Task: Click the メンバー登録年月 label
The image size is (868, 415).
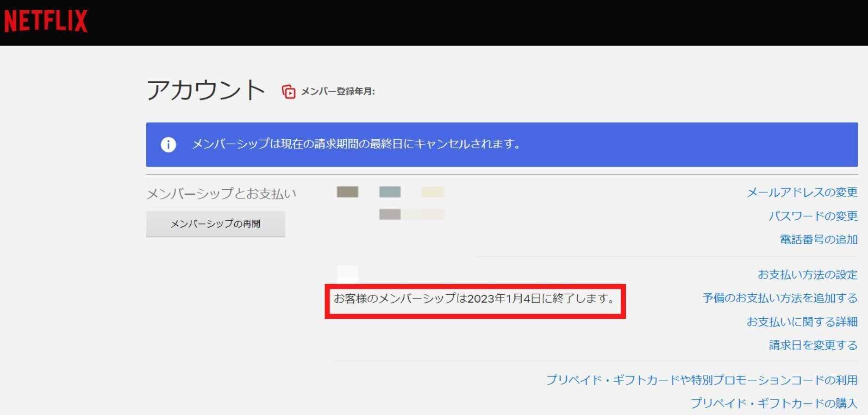Action: click(337, 92)
